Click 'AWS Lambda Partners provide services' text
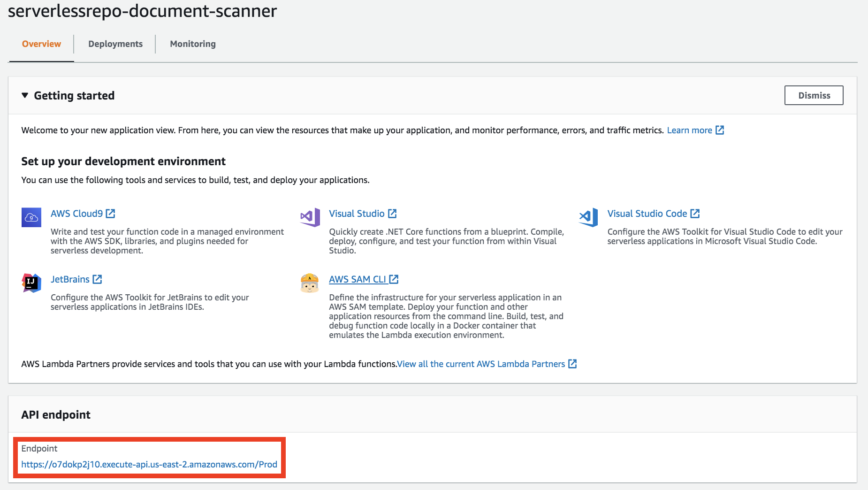 click(x=209, y=364)
